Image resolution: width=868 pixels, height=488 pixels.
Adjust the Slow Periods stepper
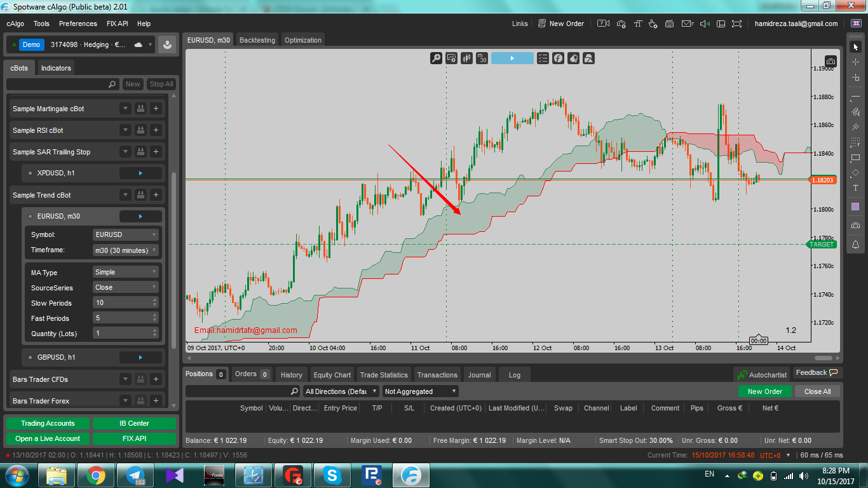click(x=155, y=302)
